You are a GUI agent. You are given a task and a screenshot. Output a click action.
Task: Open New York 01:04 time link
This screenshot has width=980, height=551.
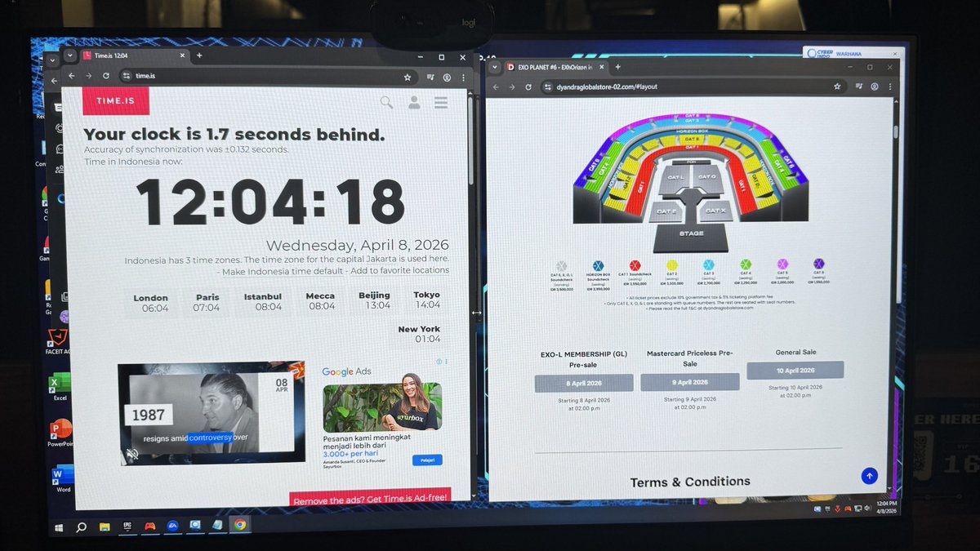click(419, 334)
